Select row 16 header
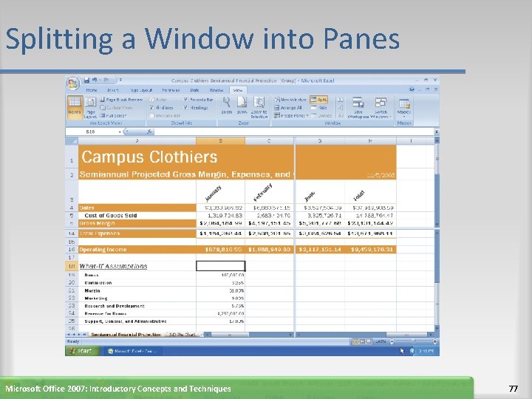 72,250
